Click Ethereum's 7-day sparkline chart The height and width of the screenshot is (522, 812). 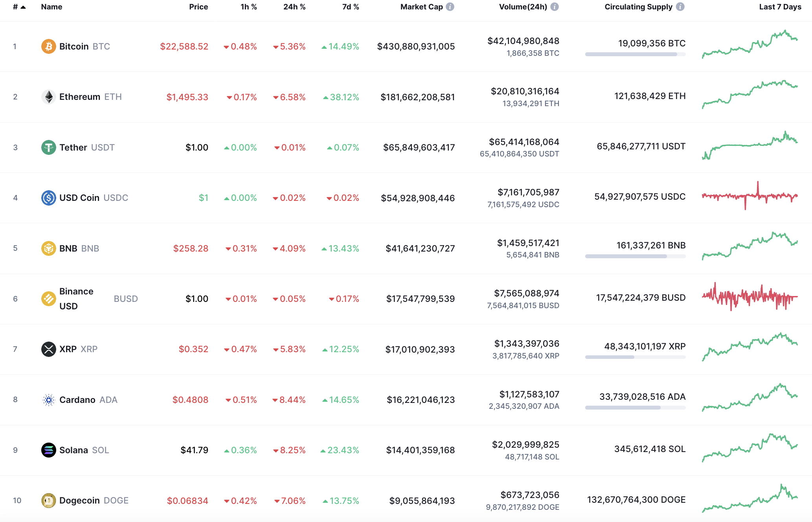[x=750, y=96]
